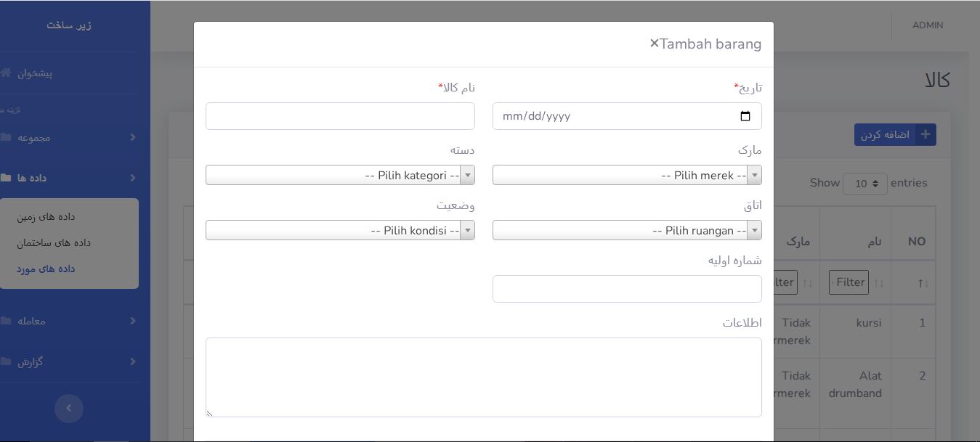This screenshot has height=442, width=980.
Task: Open the calendar picker in date field
Action: pos(745,116)
